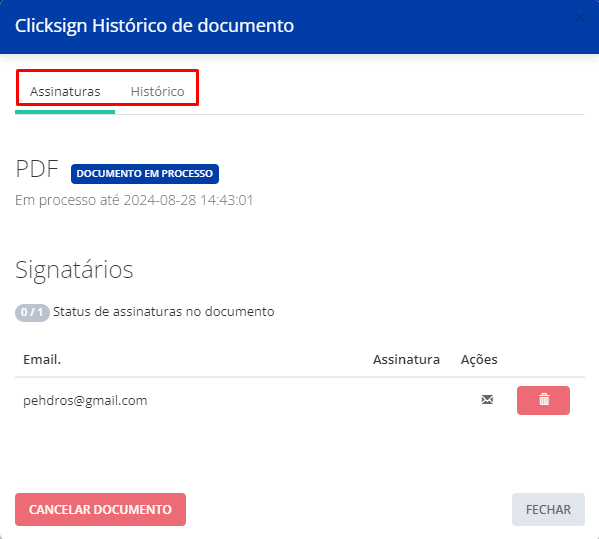The width and height of the screenshot is (599, 539).
Task: Click the Email. column header
Action: tap(42, 359)
